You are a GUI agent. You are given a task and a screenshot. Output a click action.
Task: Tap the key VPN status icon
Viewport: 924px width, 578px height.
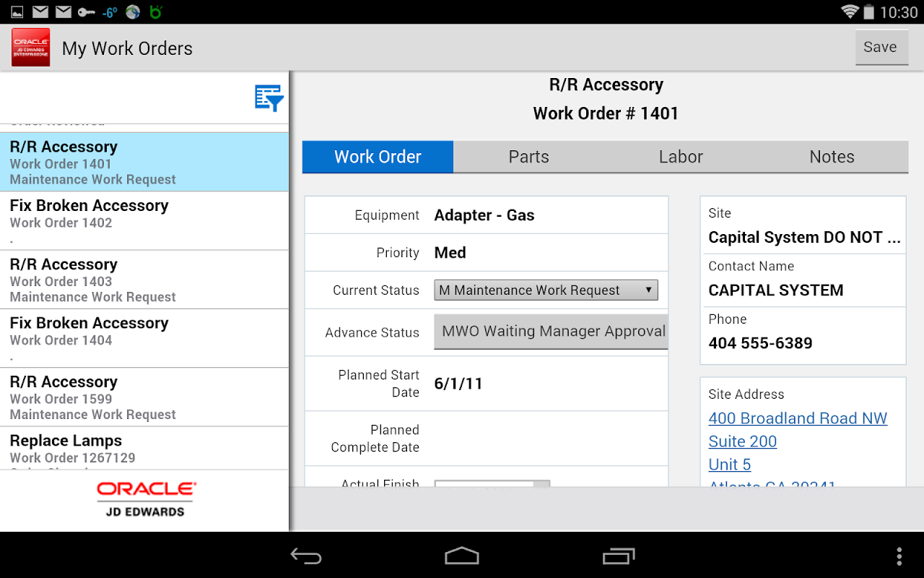pos(87,12)
